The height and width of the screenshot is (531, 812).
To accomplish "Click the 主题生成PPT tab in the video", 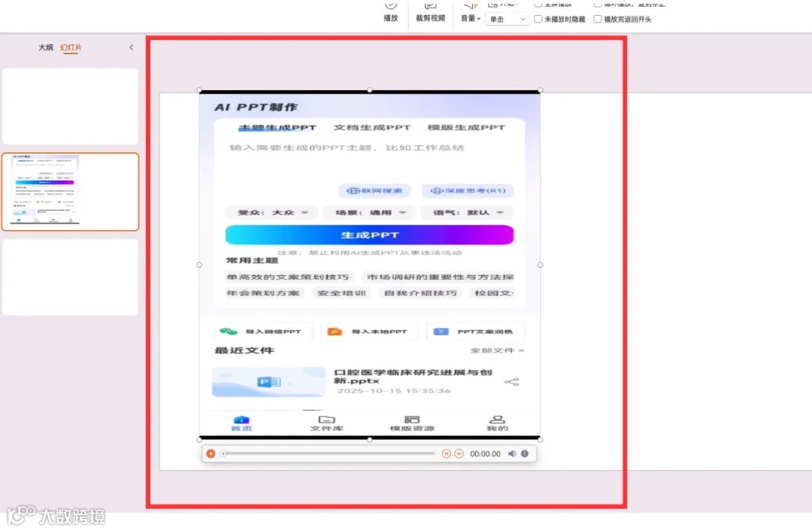I will (x=277, y=127).
